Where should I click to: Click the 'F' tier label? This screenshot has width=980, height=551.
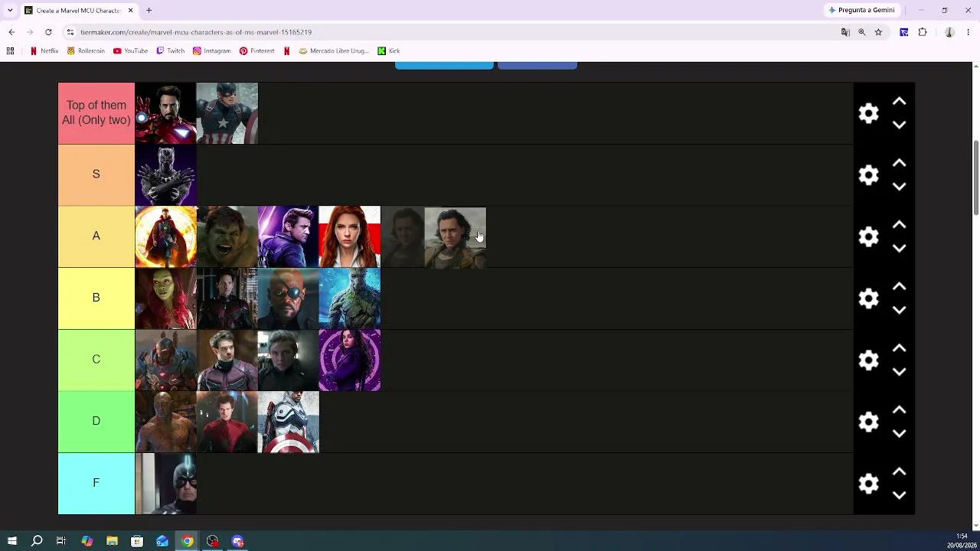pos(96,483)
